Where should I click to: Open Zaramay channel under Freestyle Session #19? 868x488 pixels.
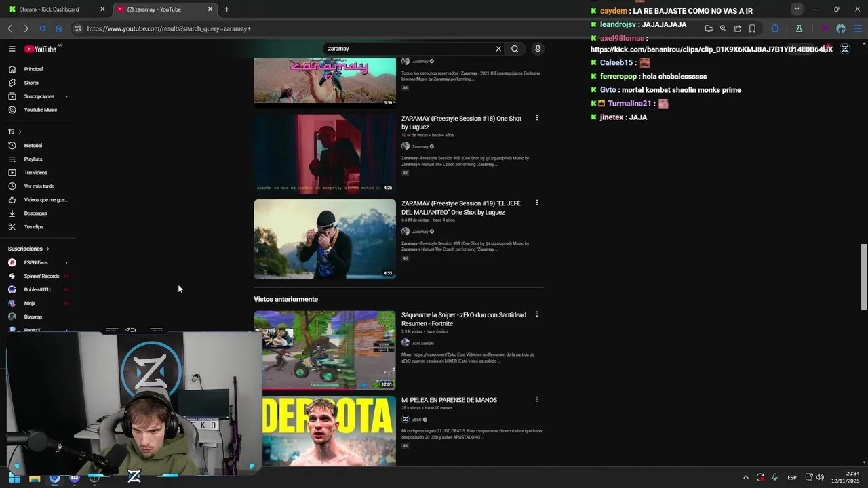coord(420,232)
